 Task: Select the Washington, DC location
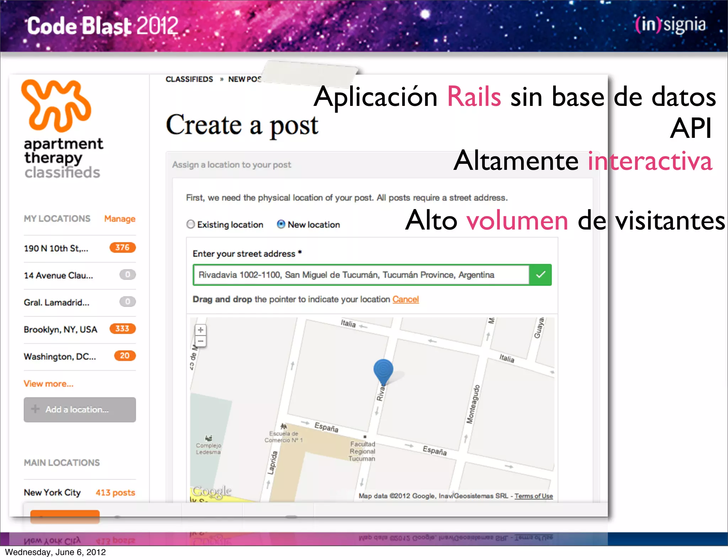(x=60, y=356)
